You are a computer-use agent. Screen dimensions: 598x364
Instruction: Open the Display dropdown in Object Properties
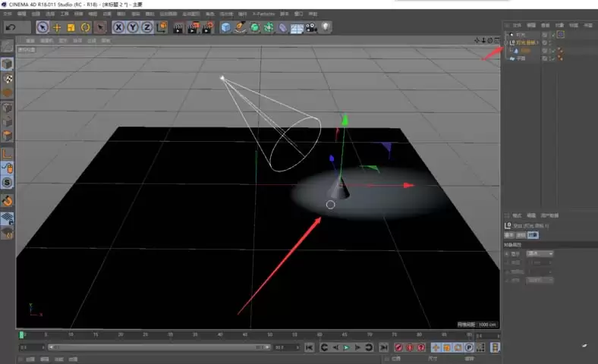540,253
